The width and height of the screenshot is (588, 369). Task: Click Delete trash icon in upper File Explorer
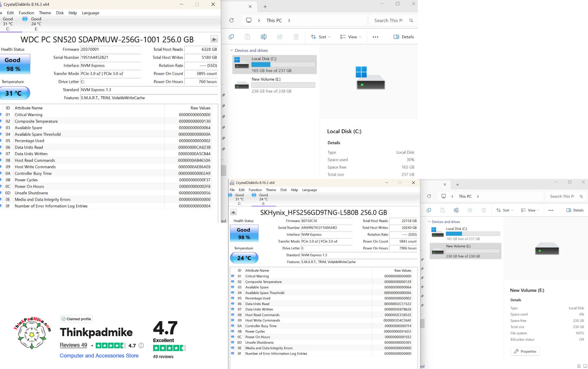pos(296,37)
